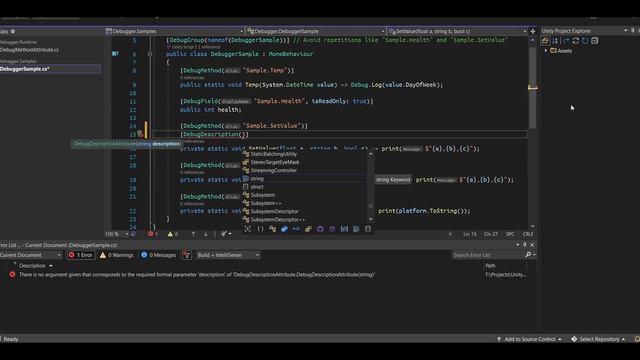640x360 pixels.
Task: Go to previous issue up arrow
Action: [x=193, y=234]
